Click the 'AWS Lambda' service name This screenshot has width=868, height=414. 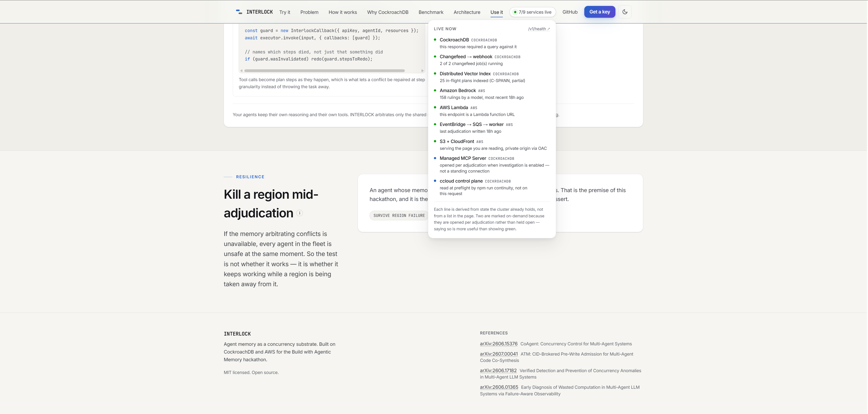[x=453, y=107]
